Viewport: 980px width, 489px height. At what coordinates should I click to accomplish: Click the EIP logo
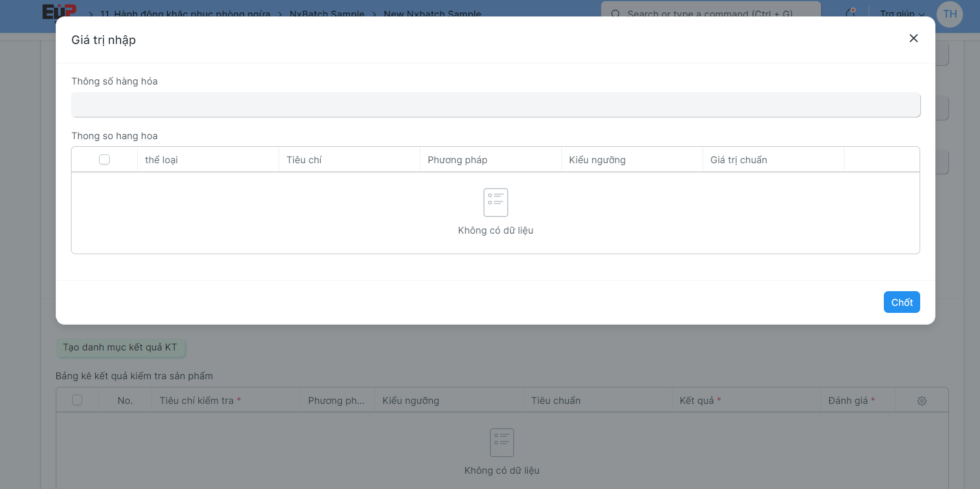(x=59, y=12)
